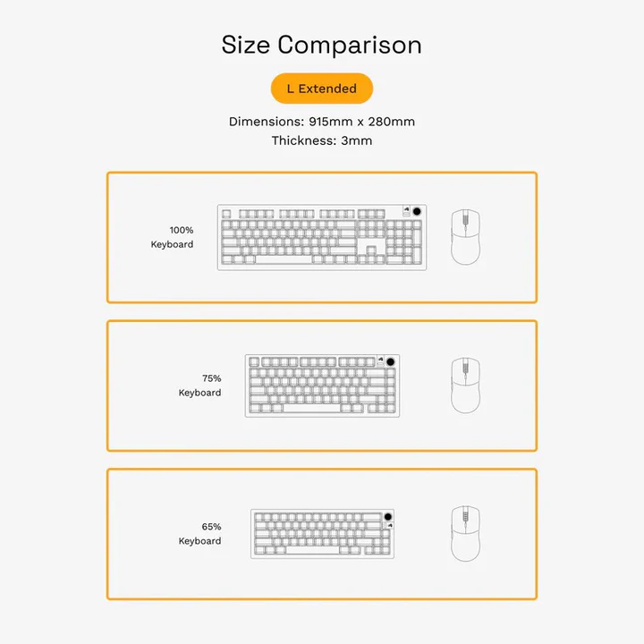The height and width of the screenshot is (644, 644).
Task: Click the mouse icon beside the 100% keyboard
Action: (x=464, y=237)
